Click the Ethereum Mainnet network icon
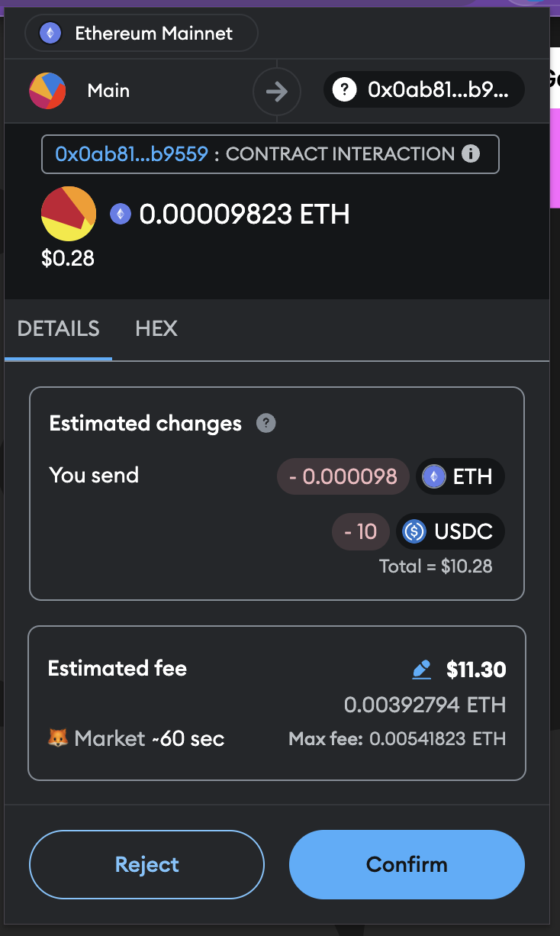Viewport: 560px width, 936px height. pos(50,34)
